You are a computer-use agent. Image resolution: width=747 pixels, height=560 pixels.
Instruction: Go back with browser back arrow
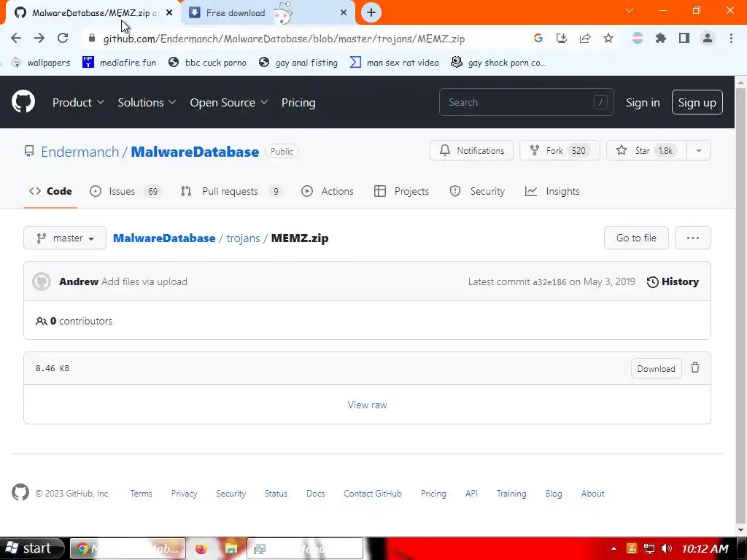click(16, 38)
